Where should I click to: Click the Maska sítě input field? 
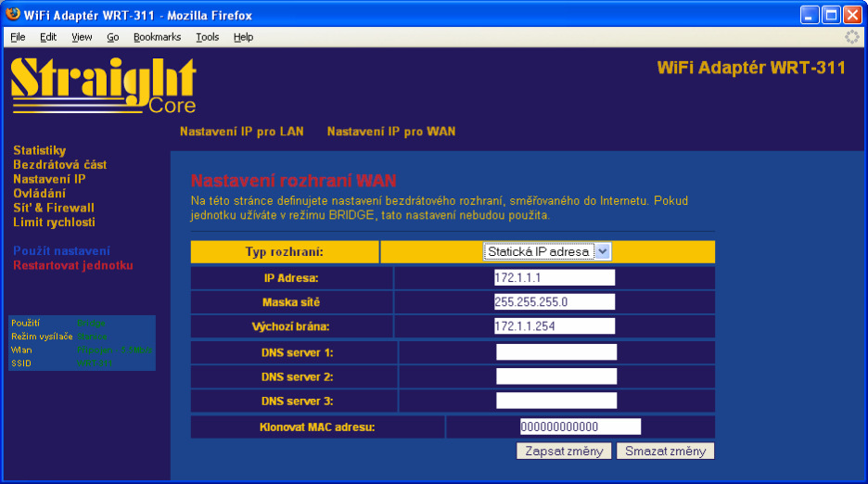[x=555, y=302]
